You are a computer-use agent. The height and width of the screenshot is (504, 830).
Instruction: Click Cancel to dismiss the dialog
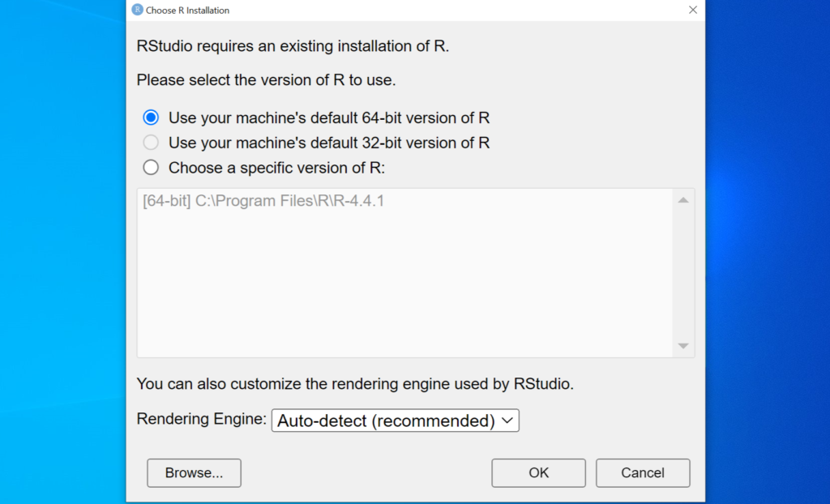[643, 473]
